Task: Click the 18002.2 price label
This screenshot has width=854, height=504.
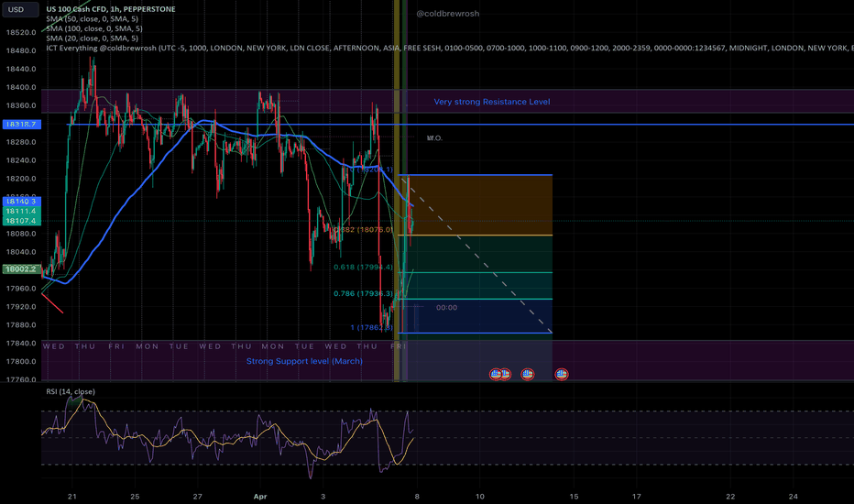Action: pos(21,269)
